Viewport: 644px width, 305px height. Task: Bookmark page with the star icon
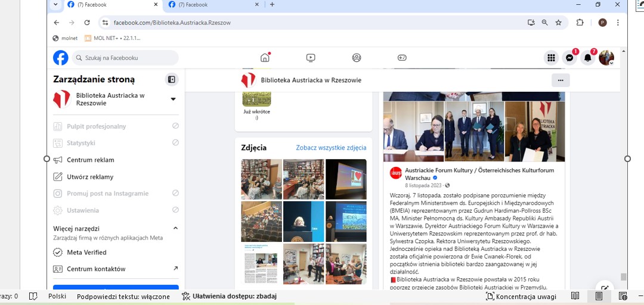point(559,23)
